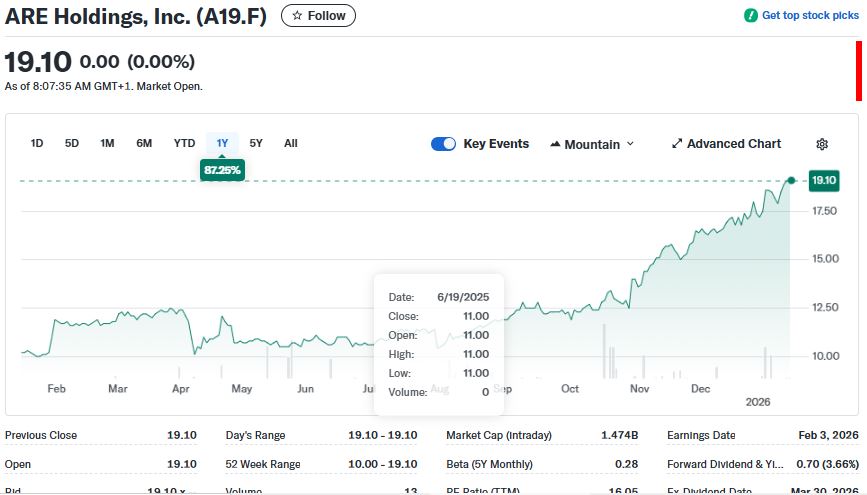Select the 5Y range tab

click(x=256, y=143)
